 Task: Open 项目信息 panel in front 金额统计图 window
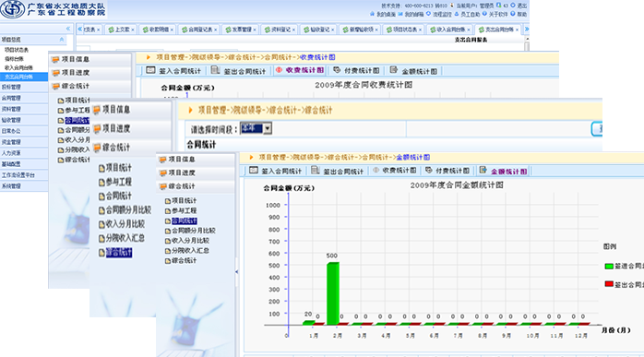[x=197, y=160]
